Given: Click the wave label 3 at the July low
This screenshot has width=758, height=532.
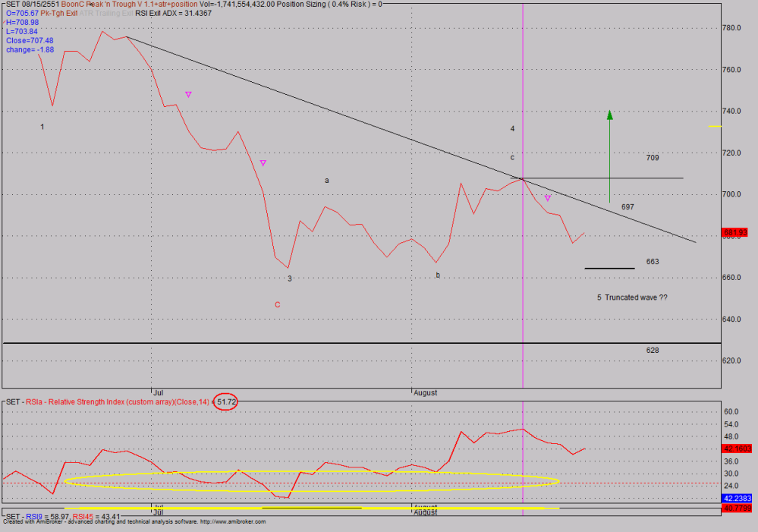Looking at the screenshot, I should click(290, 279).
